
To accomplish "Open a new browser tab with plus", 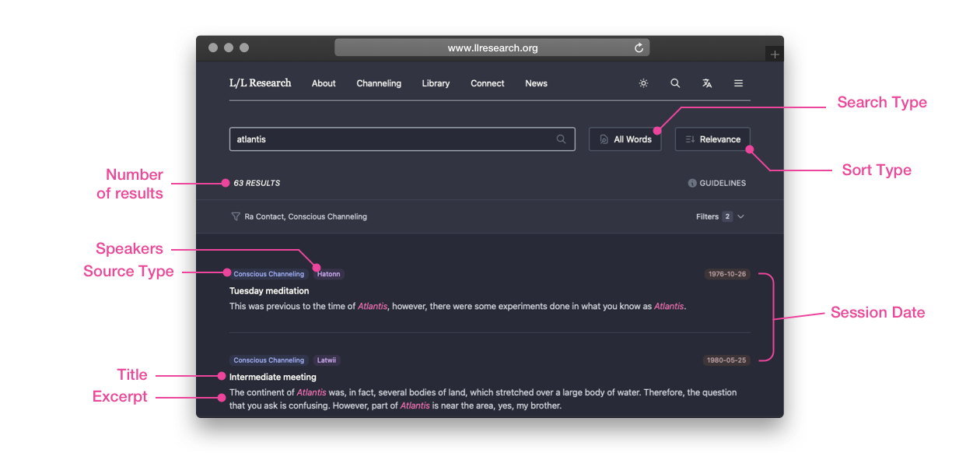I will click(x=774, y=54).
